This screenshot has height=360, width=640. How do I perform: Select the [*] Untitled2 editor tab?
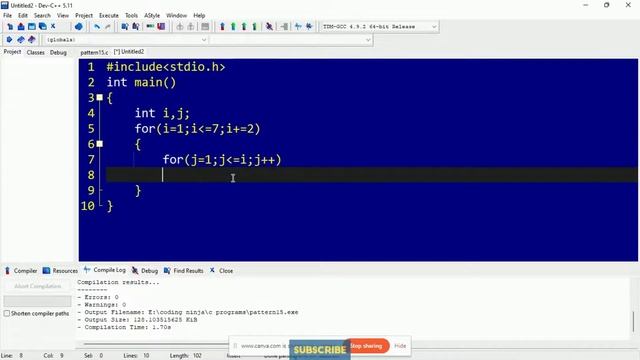click(129, 52)
